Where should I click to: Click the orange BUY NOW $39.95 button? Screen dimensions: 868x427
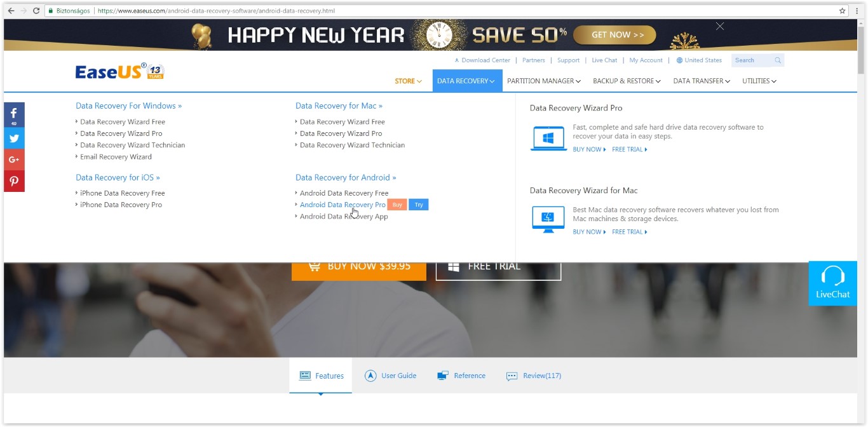click(359, 271)
